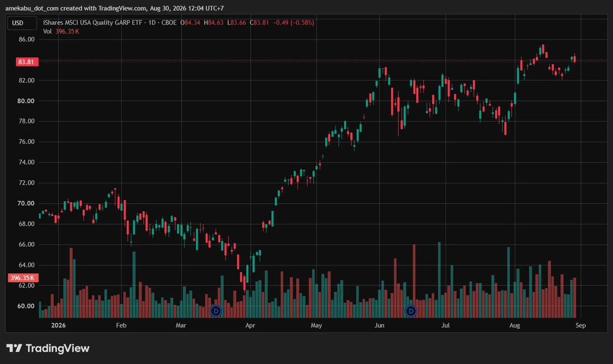Screen dimensions: 613x364
Task: Click the Sep label on the time axis
Action: (x=581, y=325)
